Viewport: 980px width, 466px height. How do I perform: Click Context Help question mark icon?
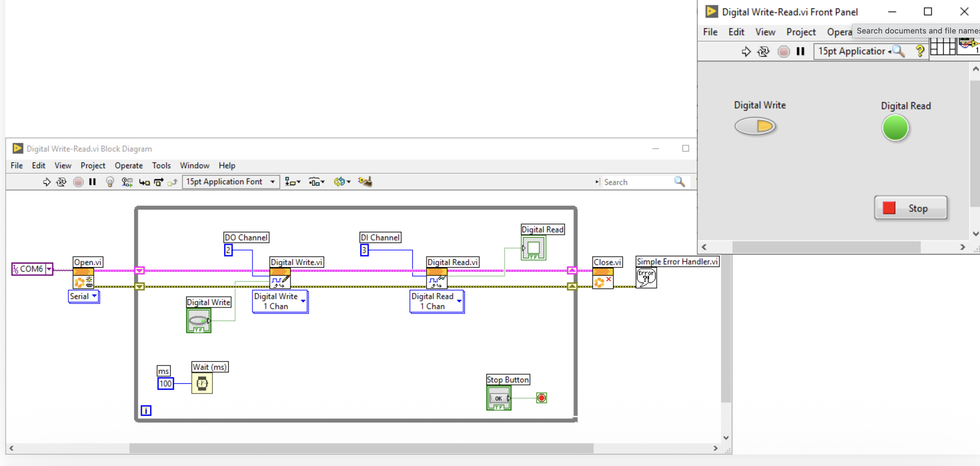click(x=920, y=51)
